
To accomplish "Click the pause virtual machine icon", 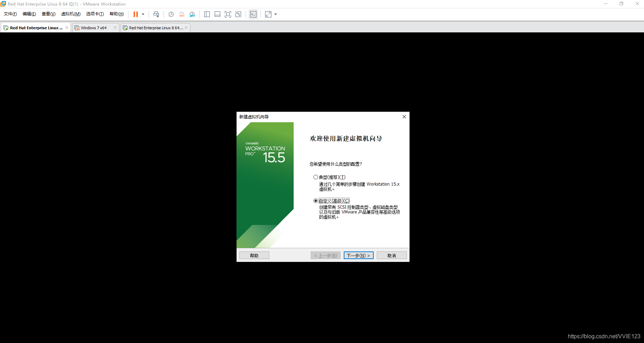I will point(136,14).
